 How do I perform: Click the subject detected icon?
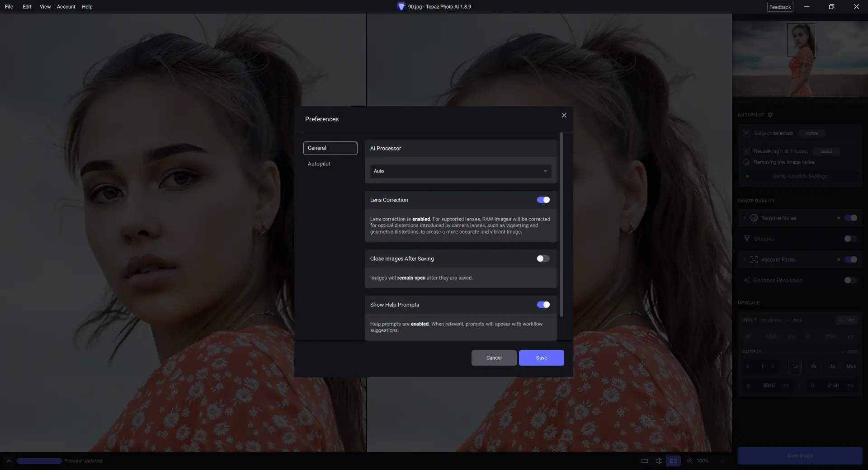pos(746,133)
